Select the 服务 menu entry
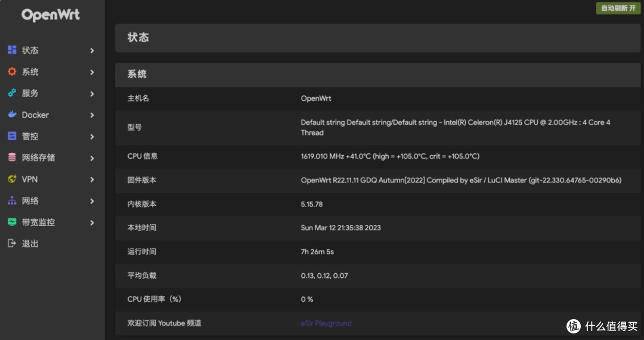 click(x=52, y=93)
